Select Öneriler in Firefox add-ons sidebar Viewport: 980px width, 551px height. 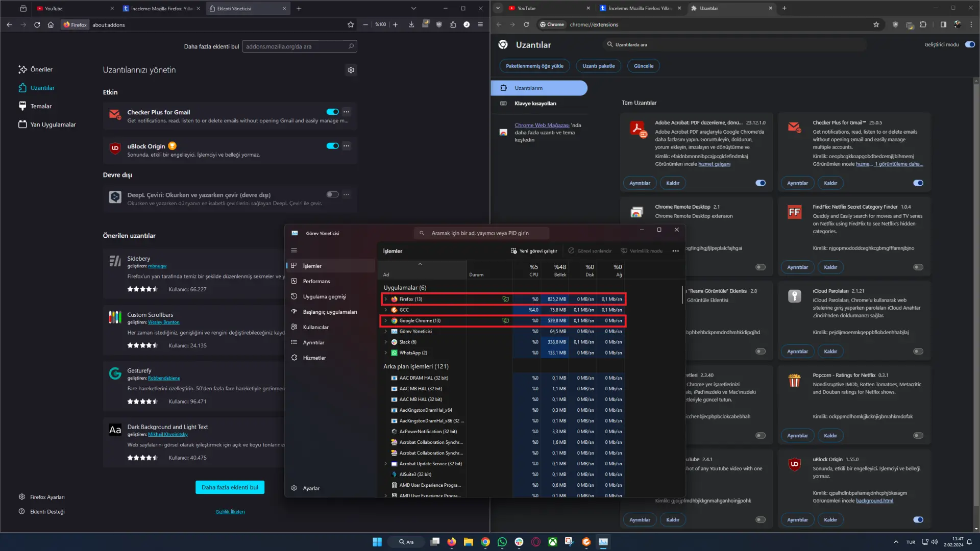pyautogui.click(x=36, y=69)
